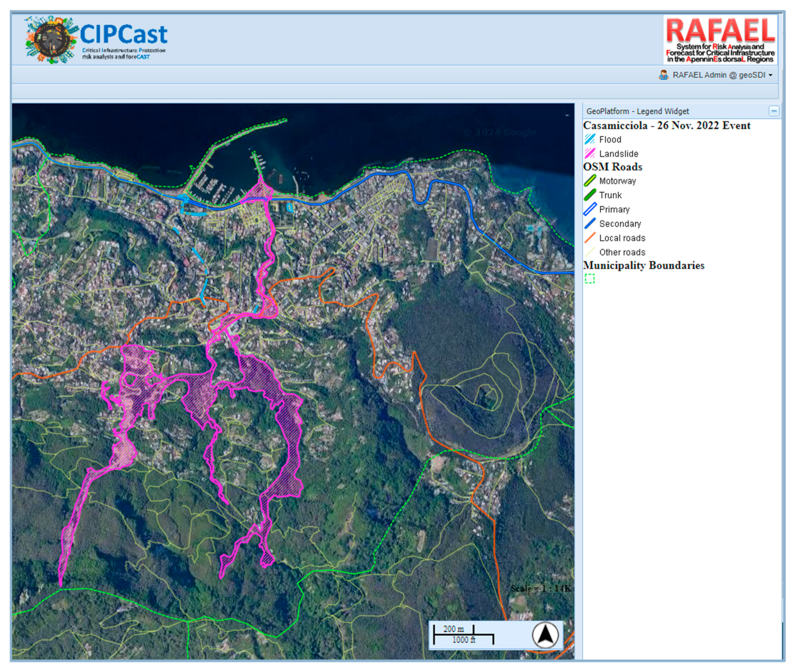Click the OSM Roads legend heading

tap(612, 167)
